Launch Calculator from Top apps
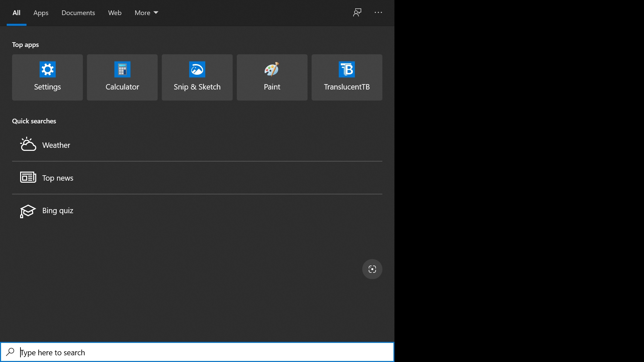Image resolution: width=644 pixels, height=362 pixels. [x=122, y=77]
